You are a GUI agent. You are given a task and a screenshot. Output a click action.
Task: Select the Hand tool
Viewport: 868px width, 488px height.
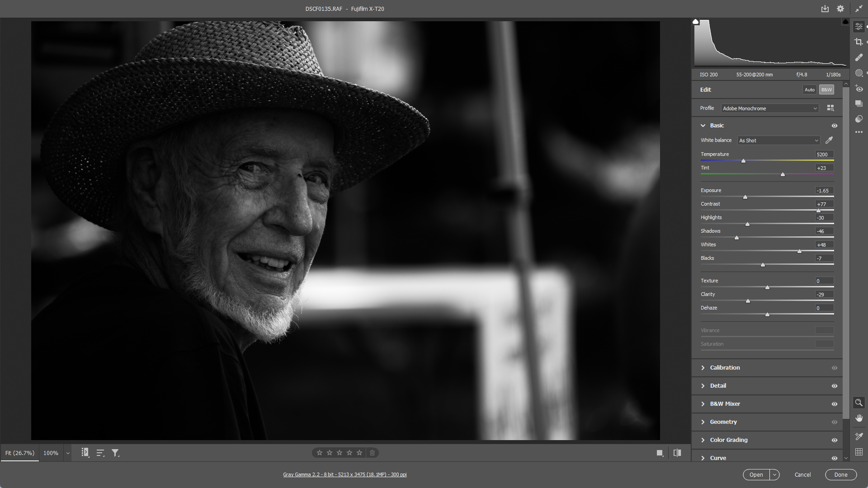click(859, 418)
